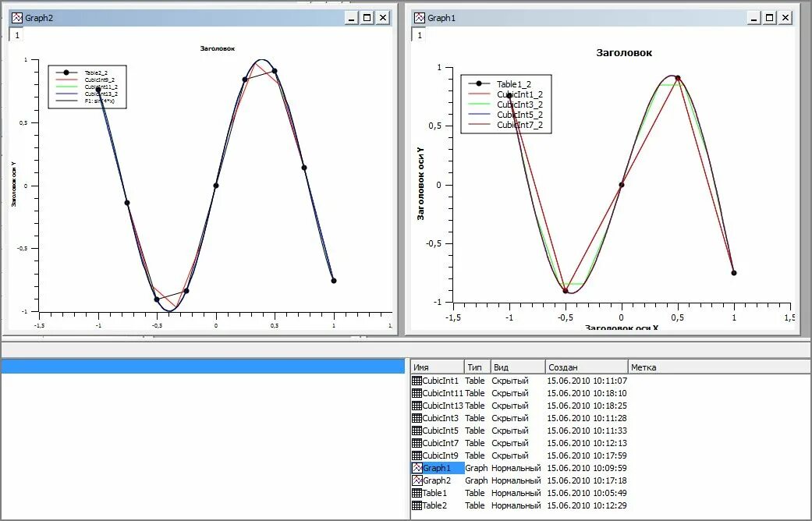Select the CubicInt13 name in project list
Viewport: 812px width, 521px height.
click(443, 406)
